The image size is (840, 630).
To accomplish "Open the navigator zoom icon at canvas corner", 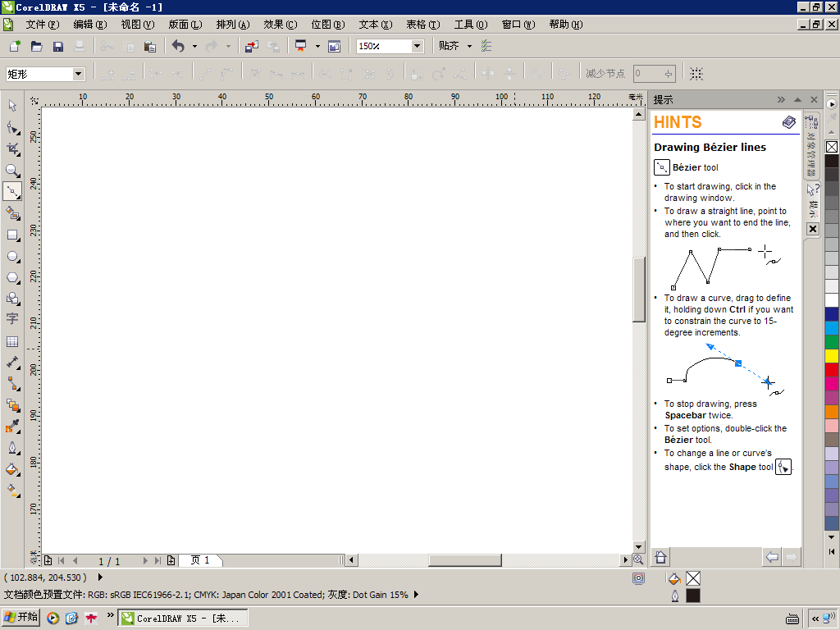I will [638, 559].
